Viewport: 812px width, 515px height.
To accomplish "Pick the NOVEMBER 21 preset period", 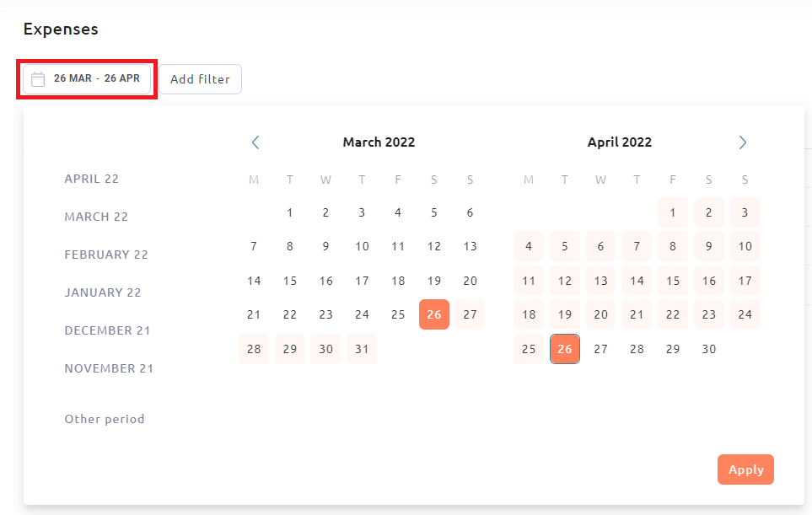I will pos(109,368).
